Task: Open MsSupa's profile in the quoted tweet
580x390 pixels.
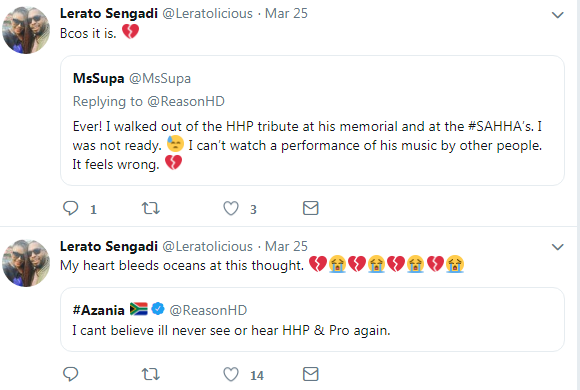Action: point(98,78)
